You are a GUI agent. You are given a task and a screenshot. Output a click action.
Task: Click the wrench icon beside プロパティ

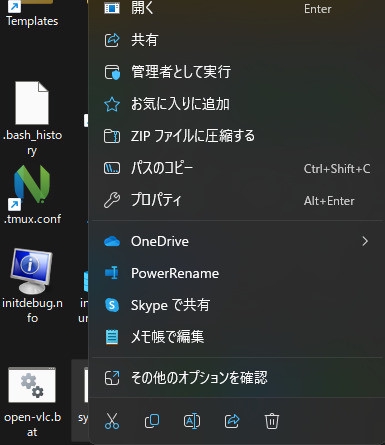tap(112, 200)
